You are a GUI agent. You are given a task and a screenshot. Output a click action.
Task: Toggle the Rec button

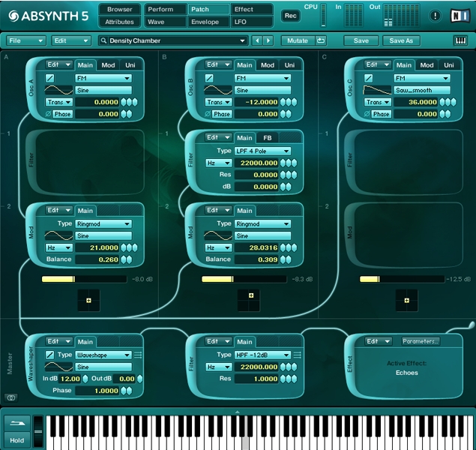point(291,16)
